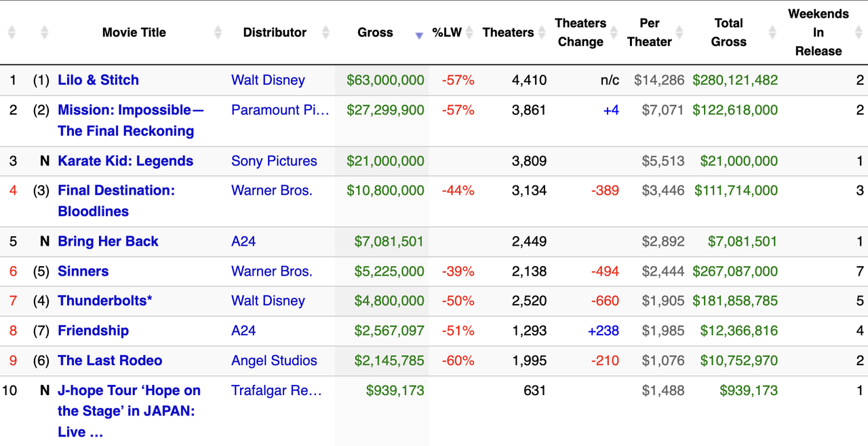Open the Trafalgar Re… distributor link

pos(277,390)
